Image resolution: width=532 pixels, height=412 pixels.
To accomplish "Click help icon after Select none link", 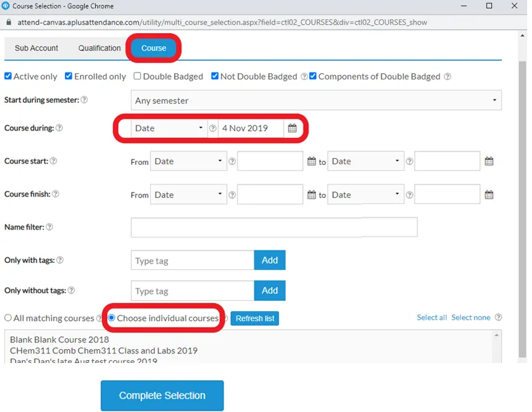I will click(498, 317).
